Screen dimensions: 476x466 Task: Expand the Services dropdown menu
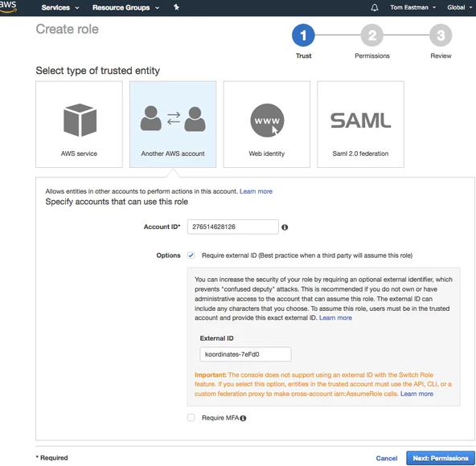[60, 7]
